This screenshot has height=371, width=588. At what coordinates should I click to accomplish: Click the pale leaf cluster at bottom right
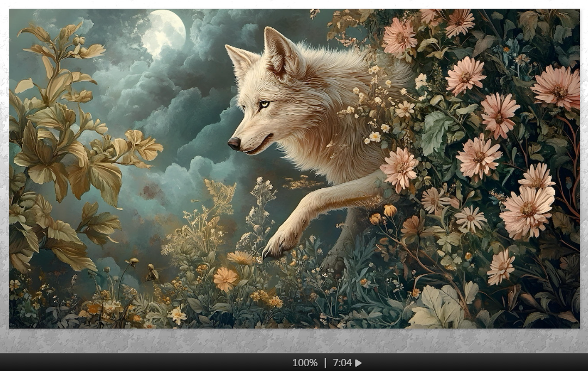438,307
